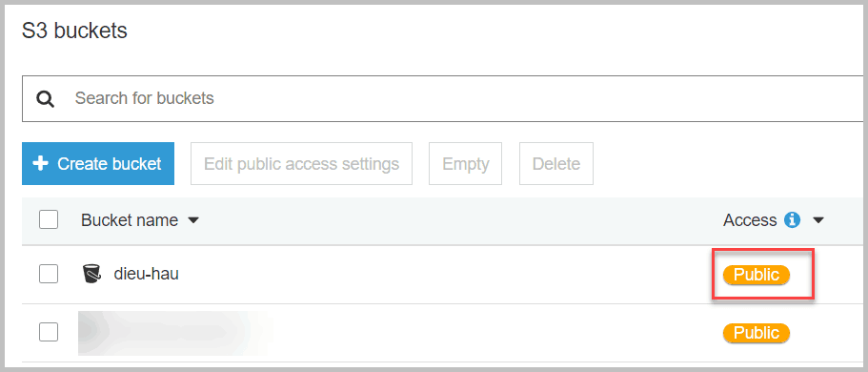The image size is (868, 372).
Task: Click the Public badge for dieu-hau
Action: pos(757,275)
